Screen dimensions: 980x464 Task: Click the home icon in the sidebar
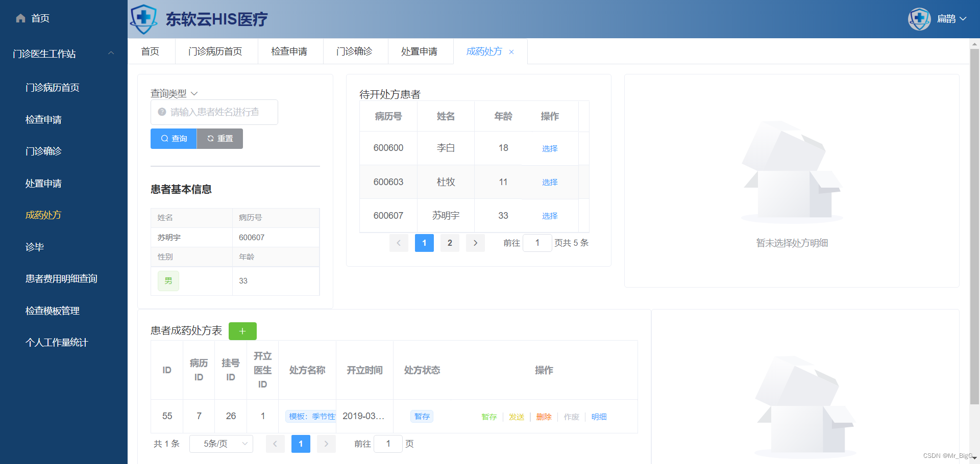pos(20,18)
